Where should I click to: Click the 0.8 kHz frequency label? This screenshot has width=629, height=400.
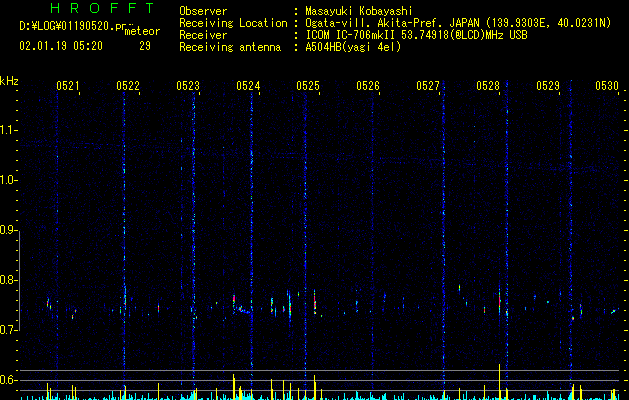(x=8, y=280)
